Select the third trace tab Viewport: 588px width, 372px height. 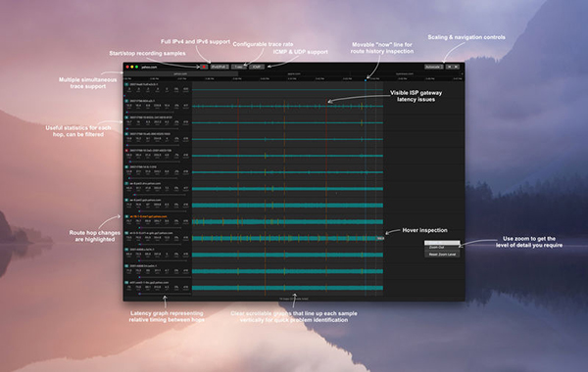[x=405, y=73]
